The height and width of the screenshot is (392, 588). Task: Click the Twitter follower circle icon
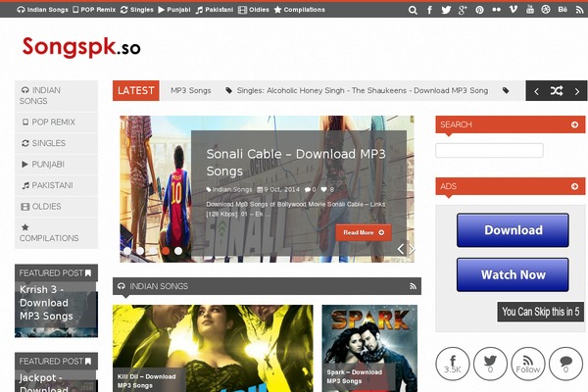pyautogui.click(x=490, y=364)
